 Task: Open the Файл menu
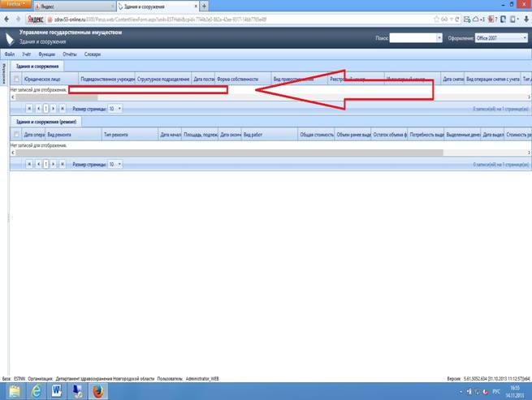click(9, 54)
